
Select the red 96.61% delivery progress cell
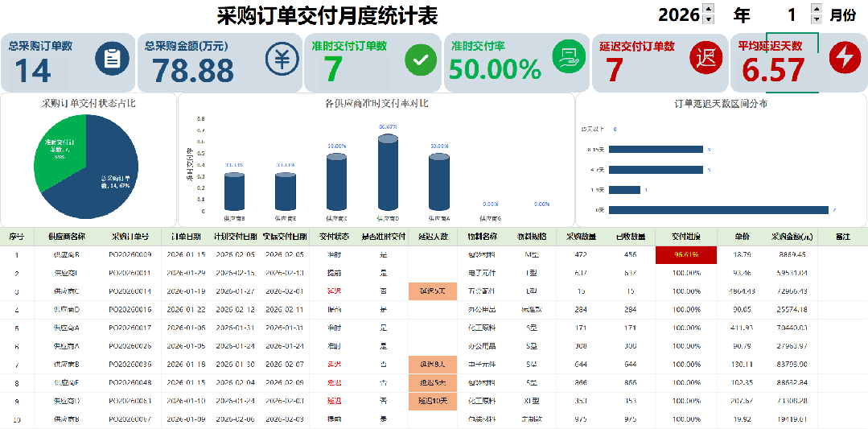(x=686, y=255)
